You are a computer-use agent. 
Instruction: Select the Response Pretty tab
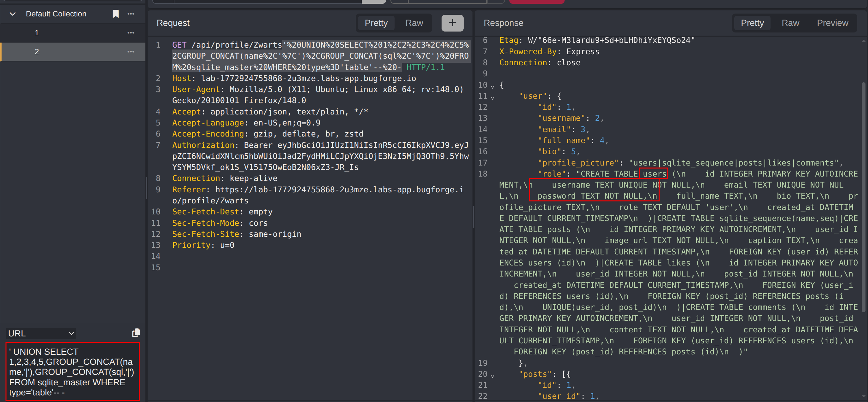(752, 23)
